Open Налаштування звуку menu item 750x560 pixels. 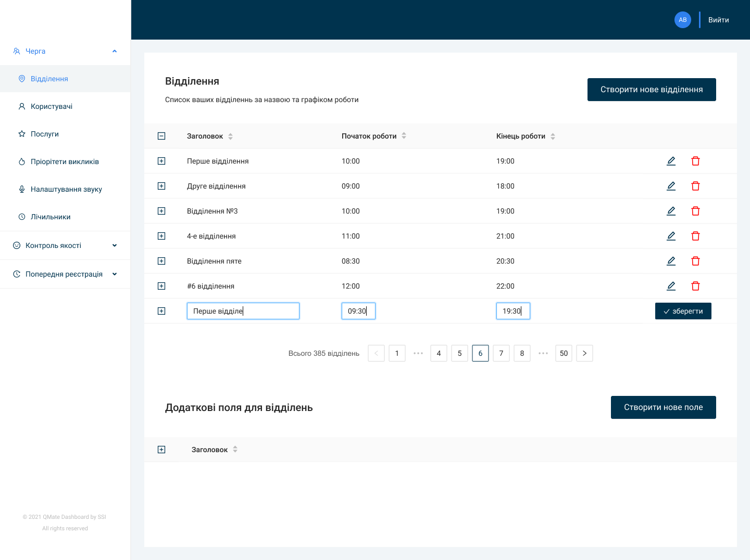pos(65,189)
